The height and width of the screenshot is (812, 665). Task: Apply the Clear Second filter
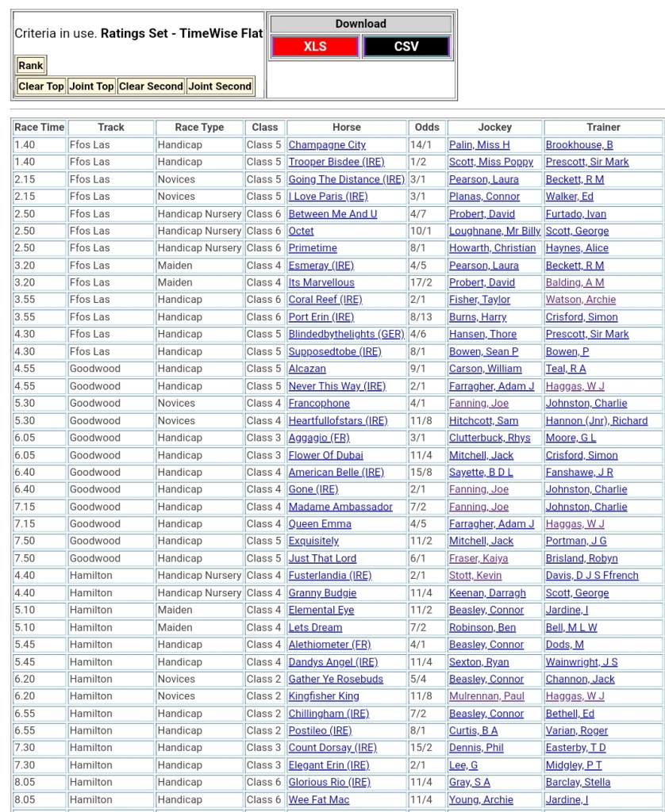point(151,86)
